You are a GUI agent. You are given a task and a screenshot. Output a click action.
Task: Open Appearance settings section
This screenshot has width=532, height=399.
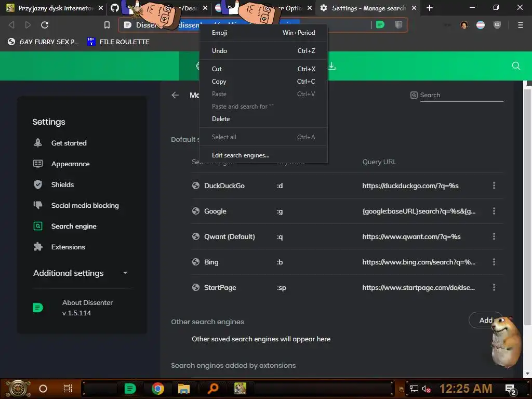(x=70, y=164)
